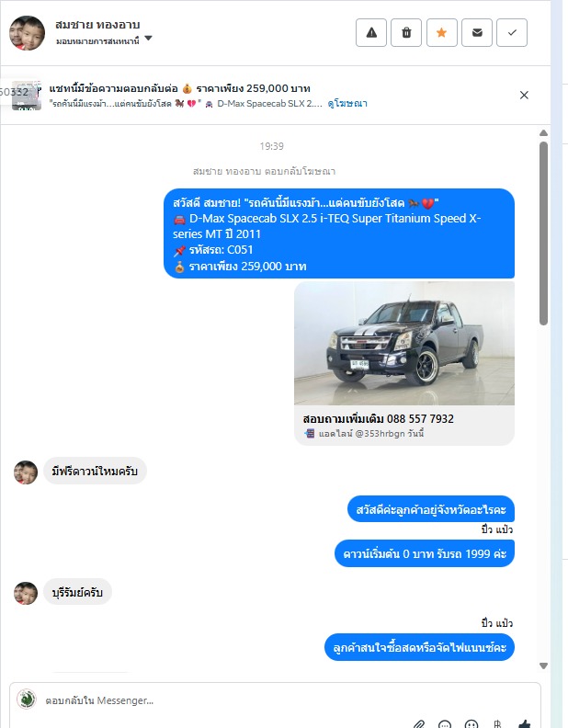Delete conversation with the trash icon

pos(406,32)
